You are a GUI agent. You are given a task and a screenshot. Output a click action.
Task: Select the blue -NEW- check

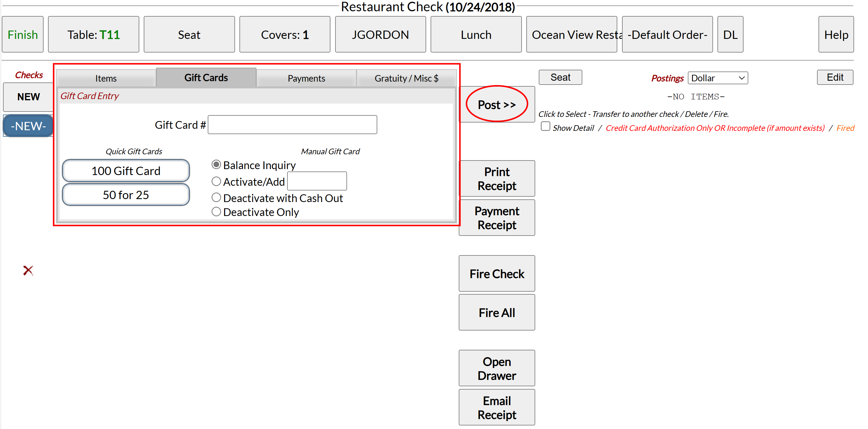point(28,126)
